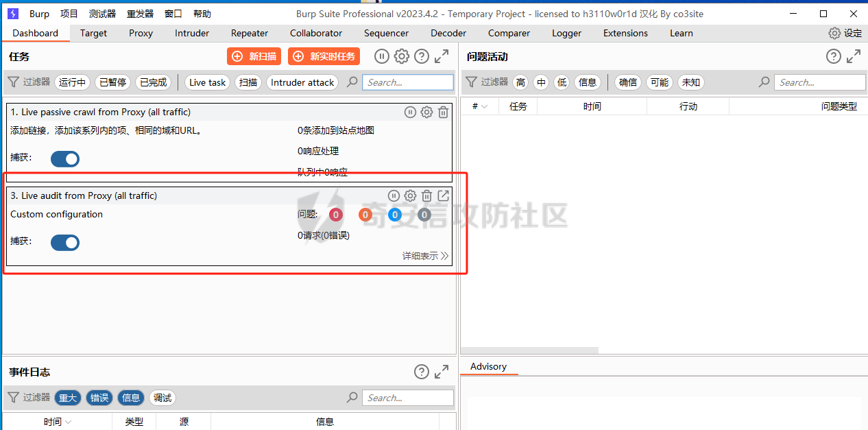Click the task filter Search field
Viewport: 868px width, 430px height.
pos(408,82)
